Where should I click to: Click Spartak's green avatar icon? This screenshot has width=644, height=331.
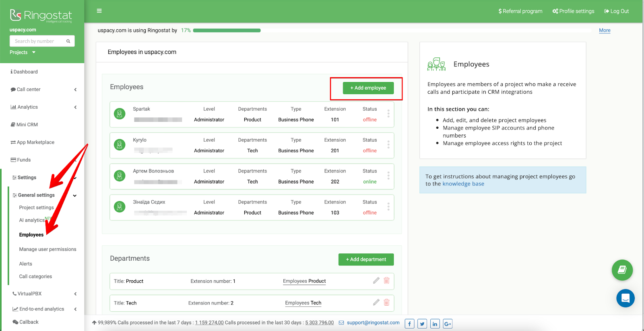tap(120, 114)
